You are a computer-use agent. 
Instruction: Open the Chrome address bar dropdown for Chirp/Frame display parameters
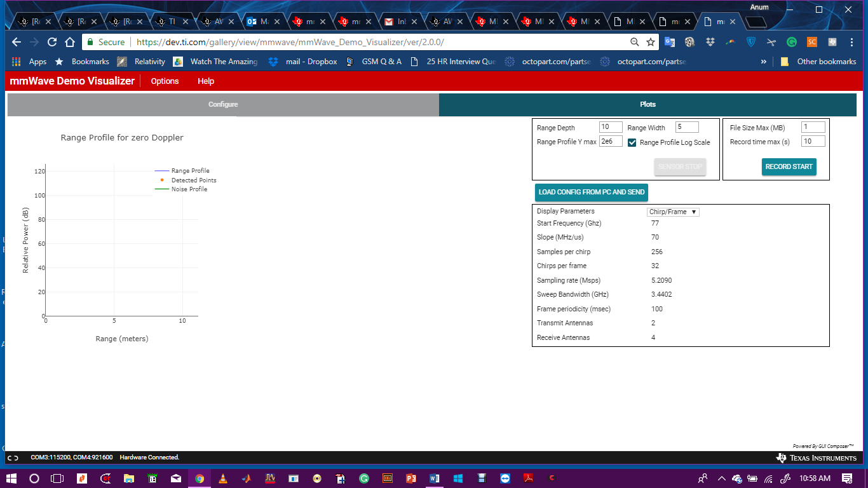pos(673,212)
